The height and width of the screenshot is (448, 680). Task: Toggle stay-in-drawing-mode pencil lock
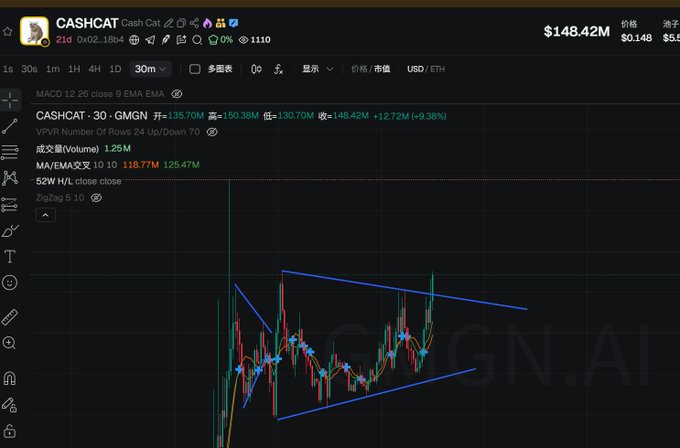point(10,405)
